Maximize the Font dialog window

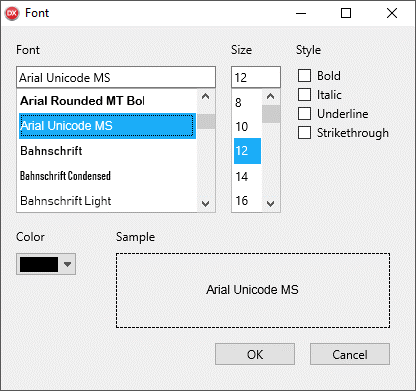346,13
